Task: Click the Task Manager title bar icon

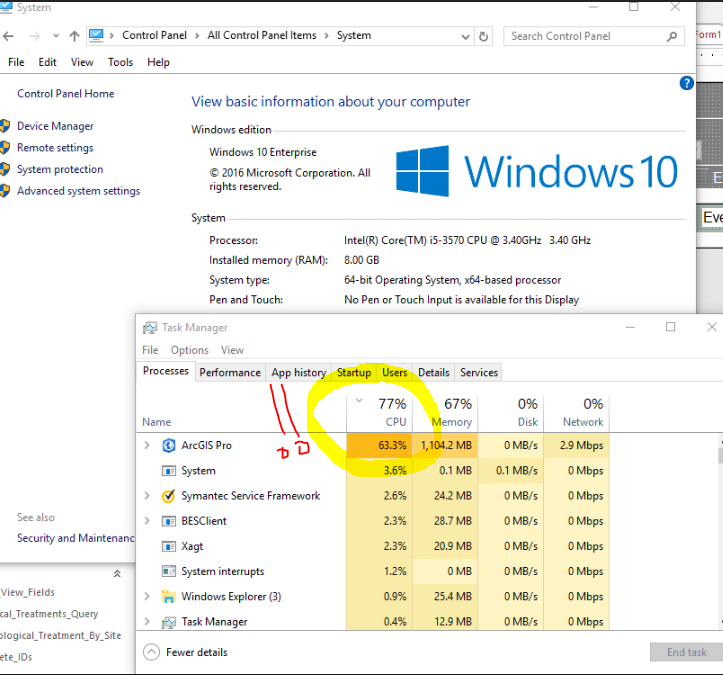Action: point(149,328)
